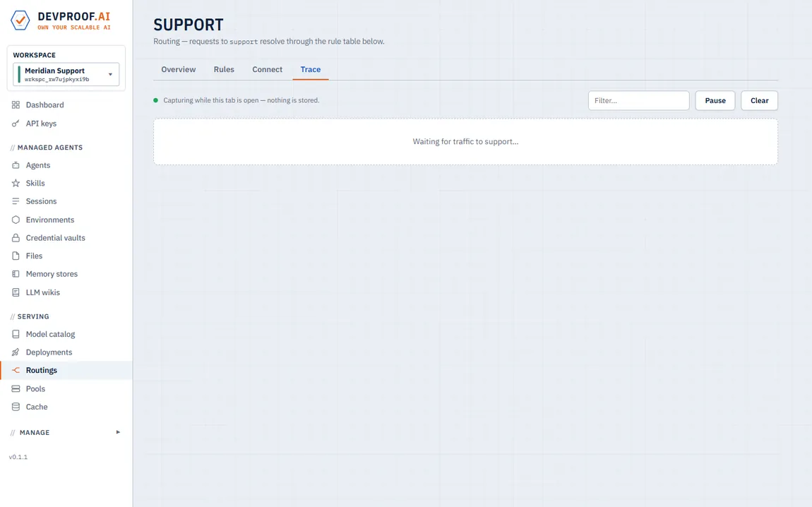Click the Dashboard grid icon
812x507 pixels.
tap(16, 105)
